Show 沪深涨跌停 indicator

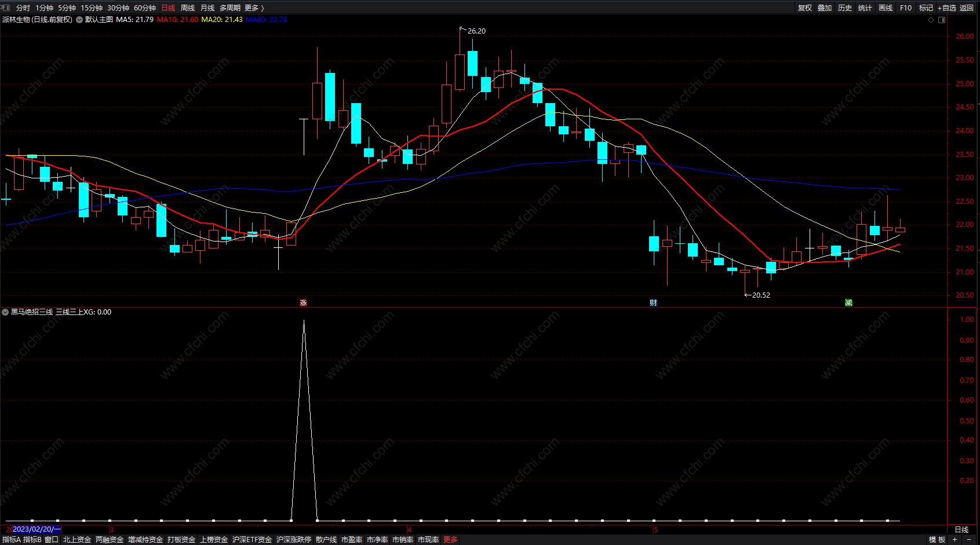point(294,540)
